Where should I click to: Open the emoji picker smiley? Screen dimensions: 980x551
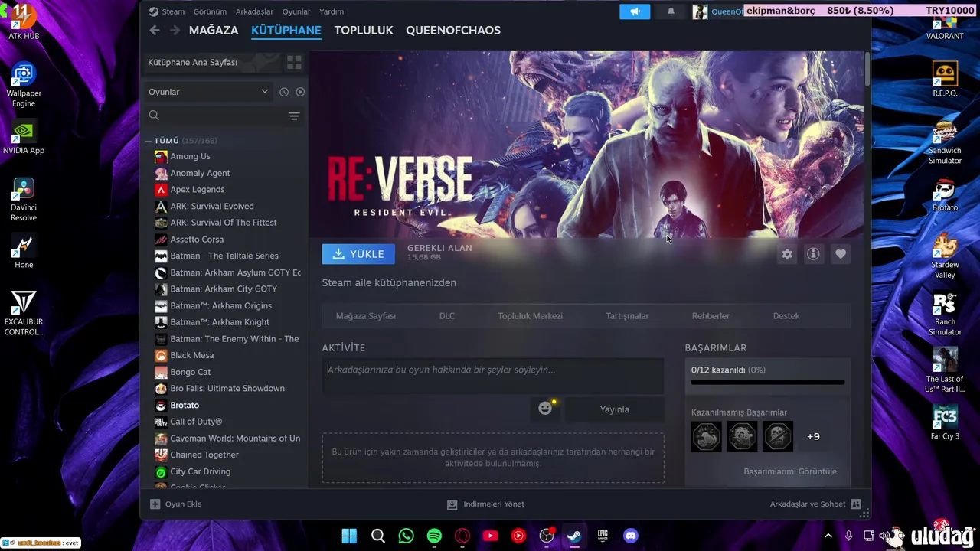545,409
